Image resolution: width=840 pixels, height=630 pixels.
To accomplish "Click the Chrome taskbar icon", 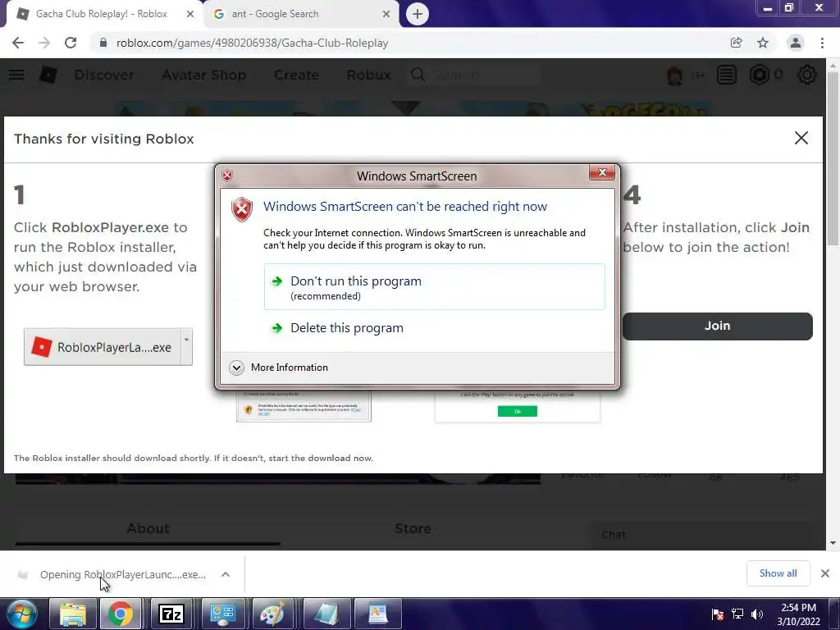I will pyautogui.click(x=121, y=614).
